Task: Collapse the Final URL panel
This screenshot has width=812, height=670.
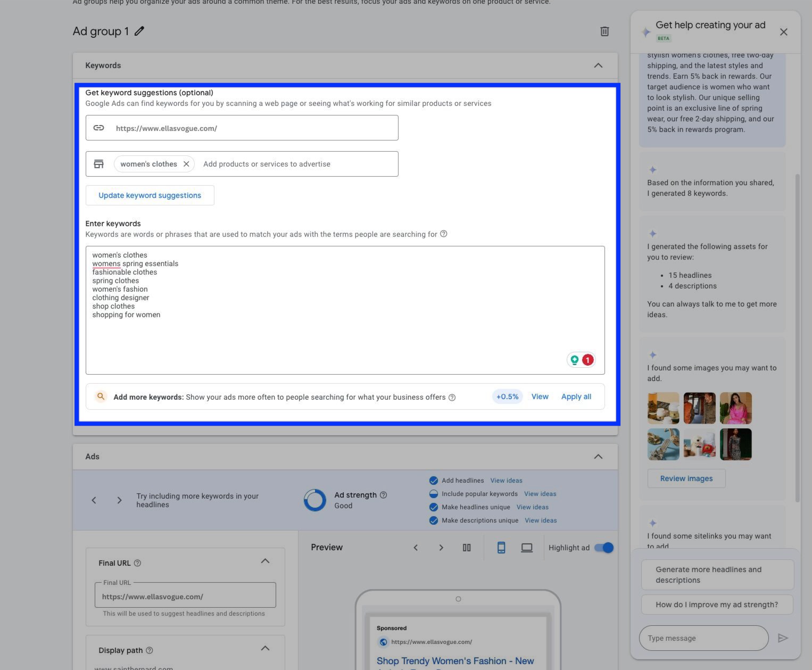Action: (265, 561)
